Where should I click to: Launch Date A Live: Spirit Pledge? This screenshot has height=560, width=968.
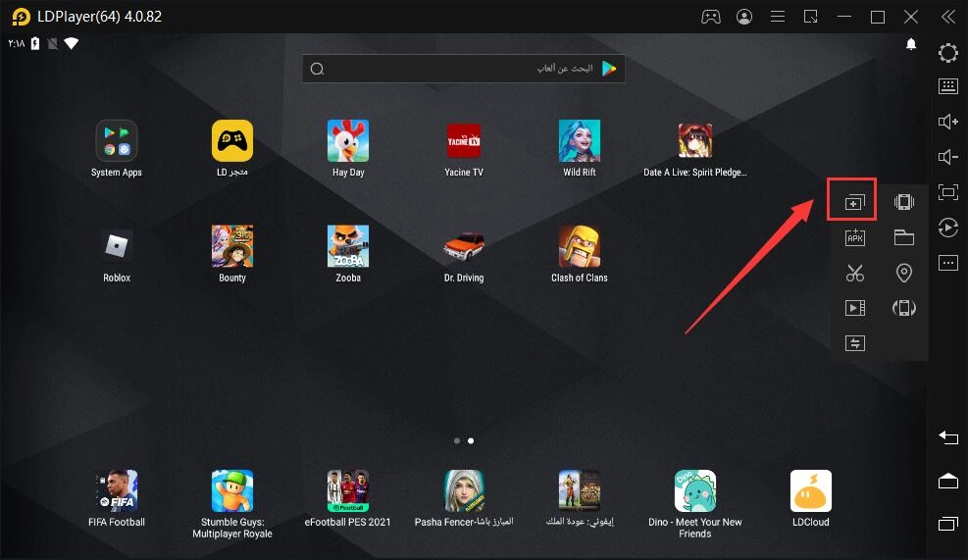point(695,141)
